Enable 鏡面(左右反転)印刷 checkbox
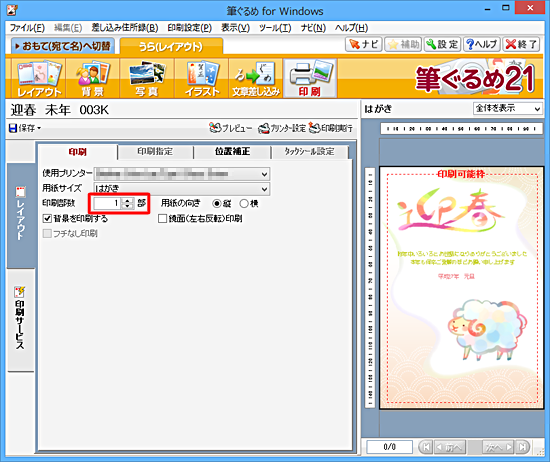Screen dimensions: 550x462 coord(162,219)
